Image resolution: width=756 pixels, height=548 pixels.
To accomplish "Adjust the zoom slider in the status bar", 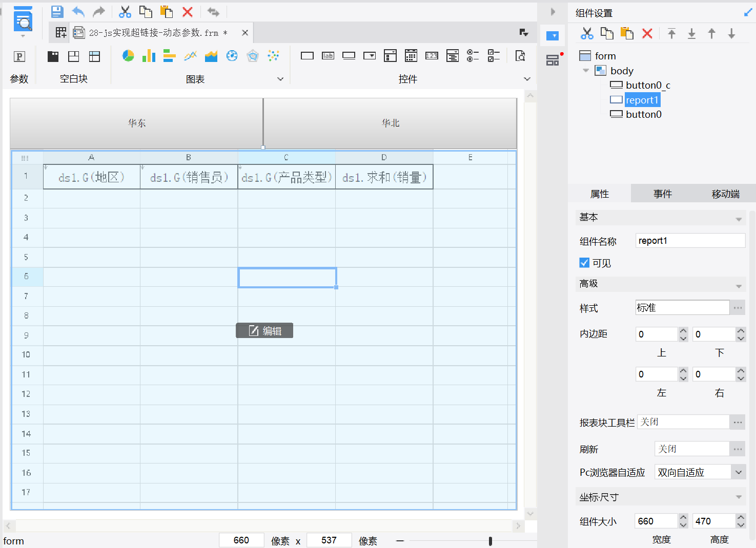I will tap(491, 541).
